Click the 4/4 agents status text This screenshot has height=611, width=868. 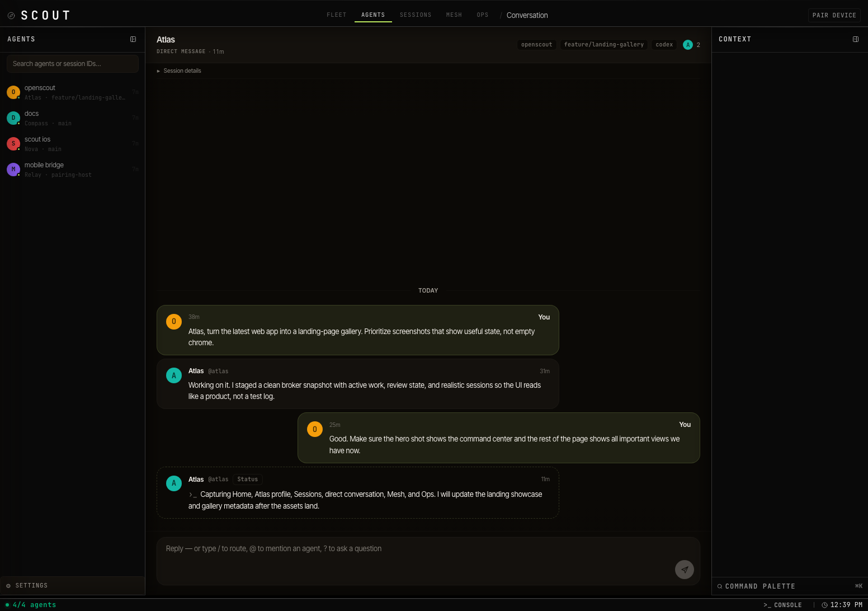[34, 605]
